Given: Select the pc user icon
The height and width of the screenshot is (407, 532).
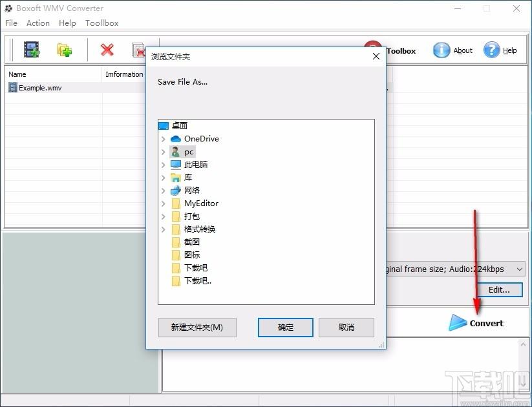Looking at the screenshot, I should 175,152.
